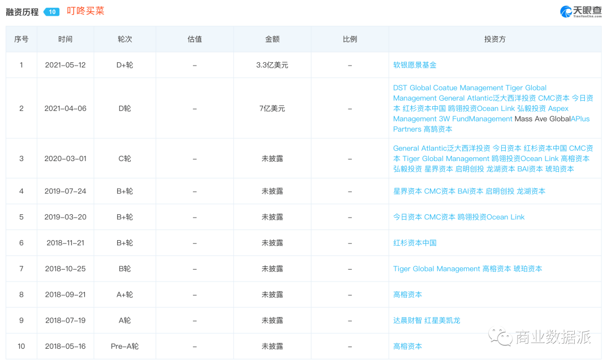Select the amount cell 7亿美元

[272, 109]
